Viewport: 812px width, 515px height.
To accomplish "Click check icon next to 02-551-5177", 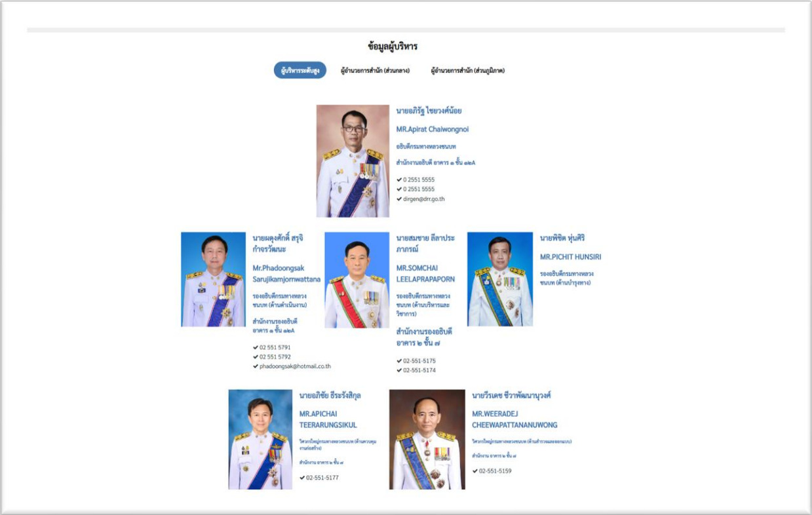I will pos(302,478).
